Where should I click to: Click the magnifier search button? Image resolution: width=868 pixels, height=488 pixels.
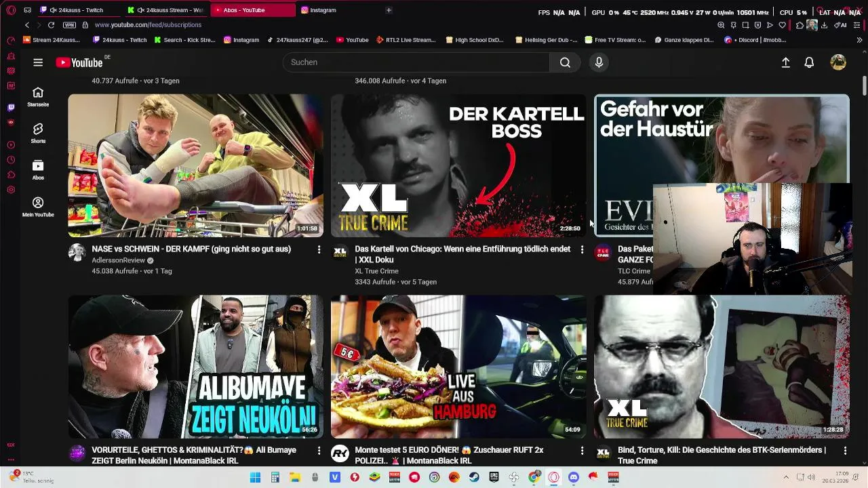(565, 62)
